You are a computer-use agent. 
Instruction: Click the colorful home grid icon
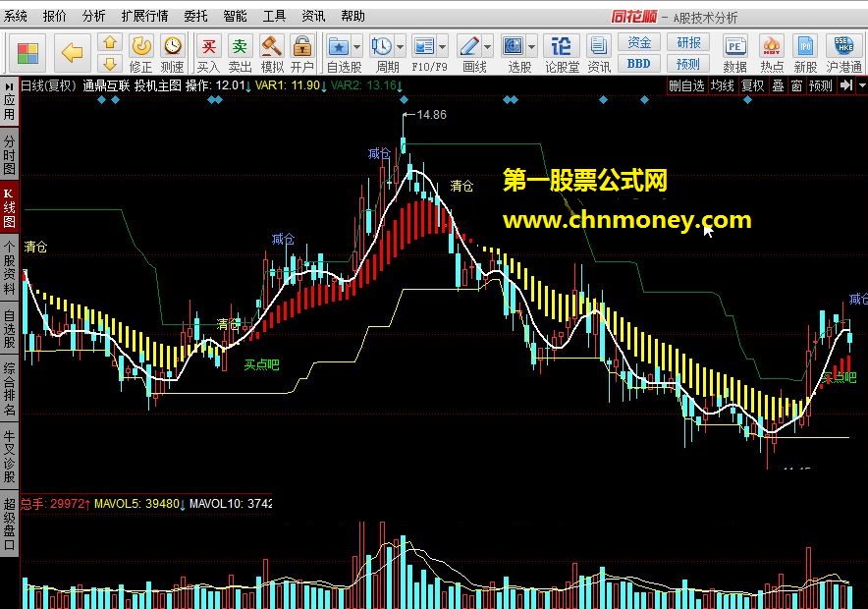(x=27, y=53)
